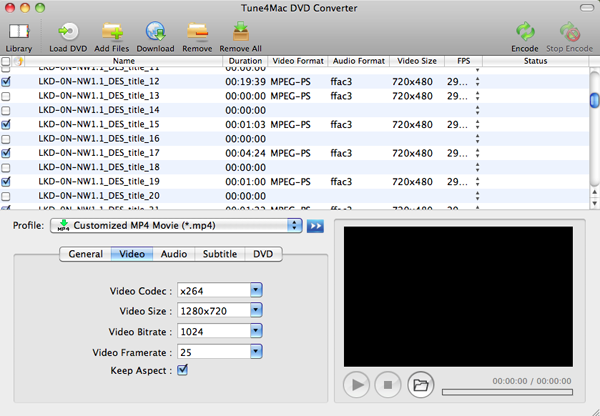
Task: Open the output folder icon in preview
Action: click(x=421, y=385)
